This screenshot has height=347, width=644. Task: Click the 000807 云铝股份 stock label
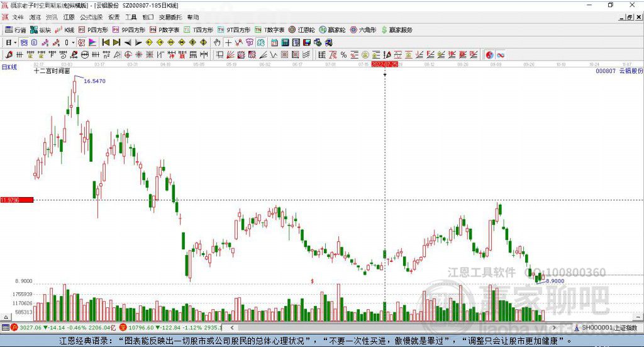[x=619, y=71]
